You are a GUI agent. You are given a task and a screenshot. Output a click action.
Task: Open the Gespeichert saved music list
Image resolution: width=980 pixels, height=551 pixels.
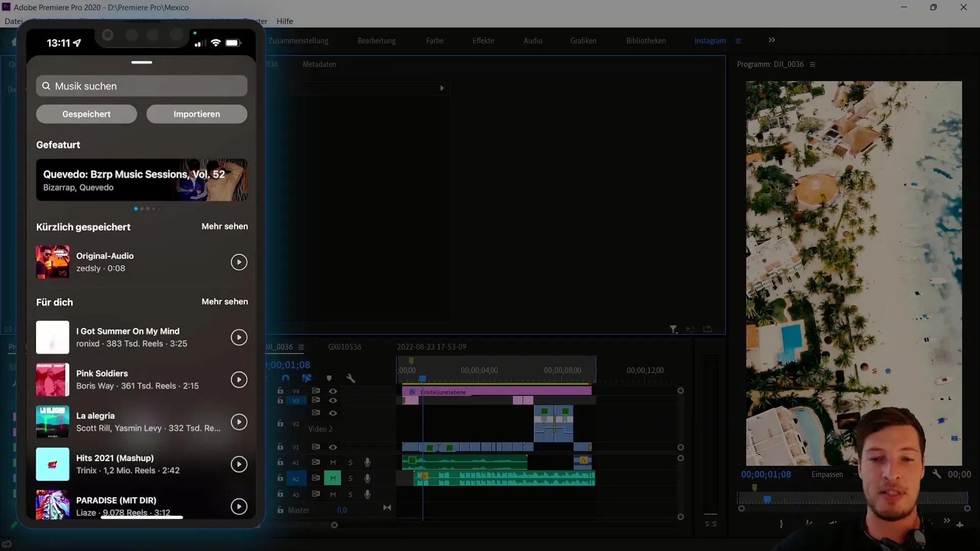coord(86,114)
